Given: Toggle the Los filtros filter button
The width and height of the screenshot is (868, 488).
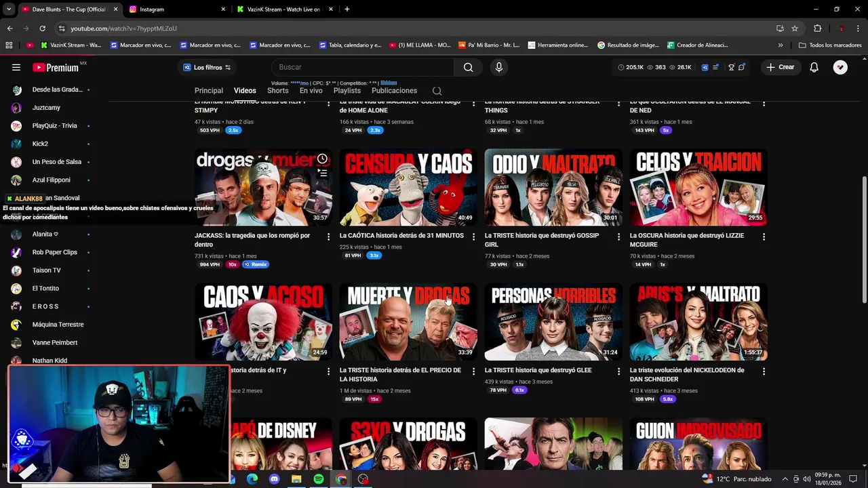Looking at the screenshot, I should (208, 67).
